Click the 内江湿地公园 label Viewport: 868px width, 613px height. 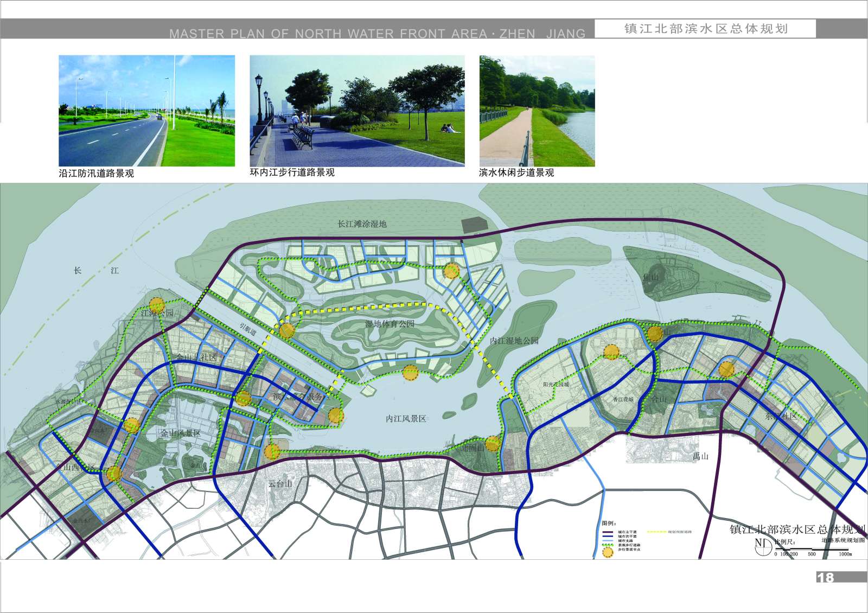(x=514, y=341)
